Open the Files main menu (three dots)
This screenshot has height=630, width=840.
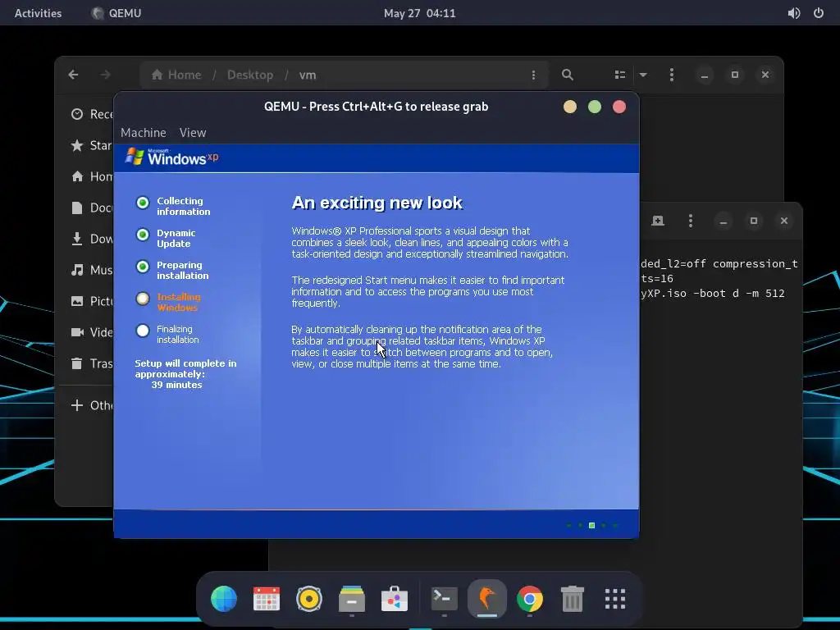(672, 75)
